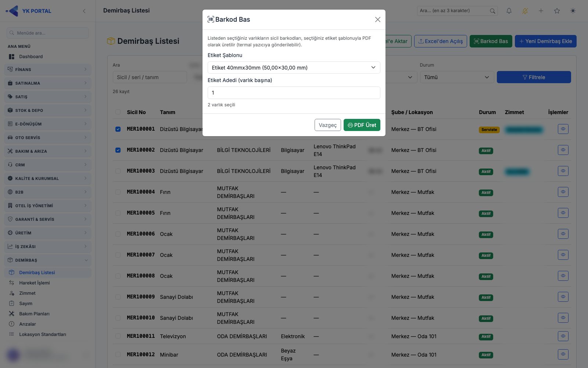Uncheck the MER100001 row checkbox

tap(118, 129)
